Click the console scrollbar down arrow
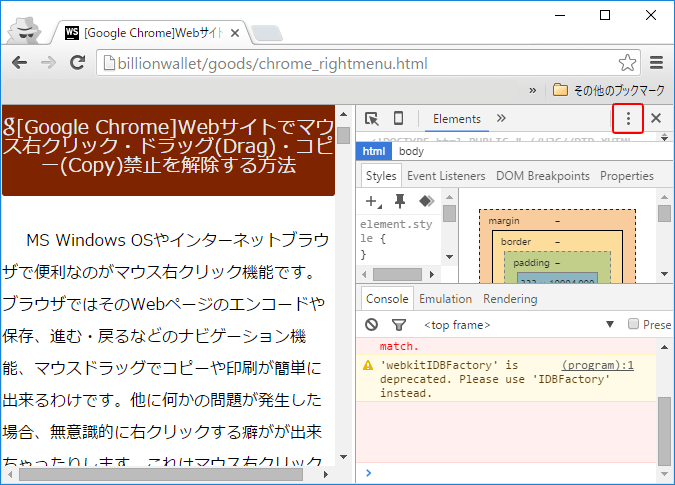The image size is (675, 485). pos(664,474)
